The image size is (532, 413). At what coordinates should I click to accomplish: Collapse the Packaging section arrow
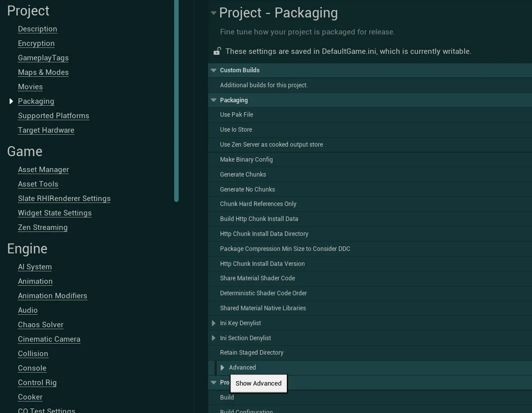click(x=214, y=100)
